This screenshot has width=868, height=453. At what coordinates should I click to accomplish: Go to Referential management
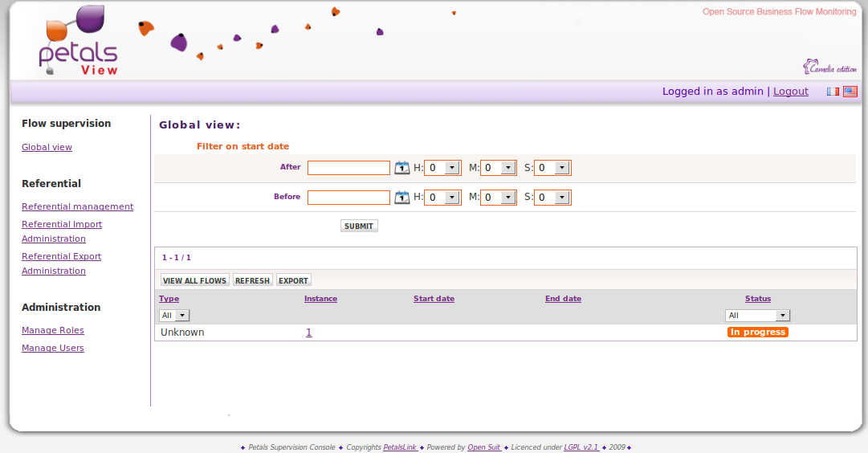(77, 207)
